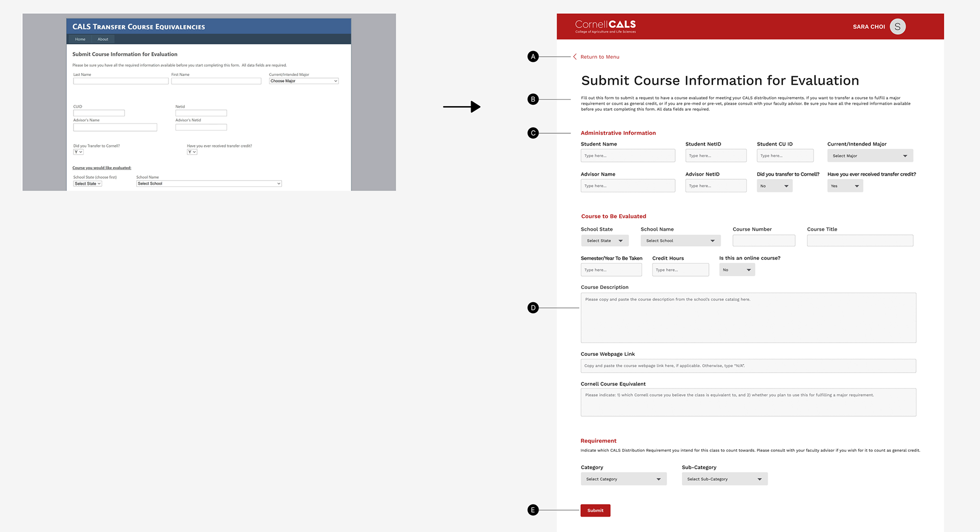Click the Advisor NetID input field

[716, 186]
